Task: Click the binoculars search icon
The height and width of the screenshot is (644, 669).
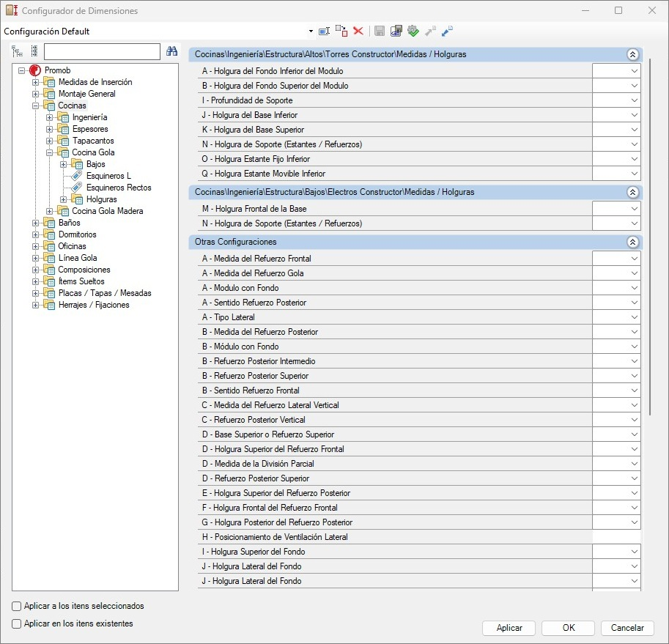Action: click(172, 51)
